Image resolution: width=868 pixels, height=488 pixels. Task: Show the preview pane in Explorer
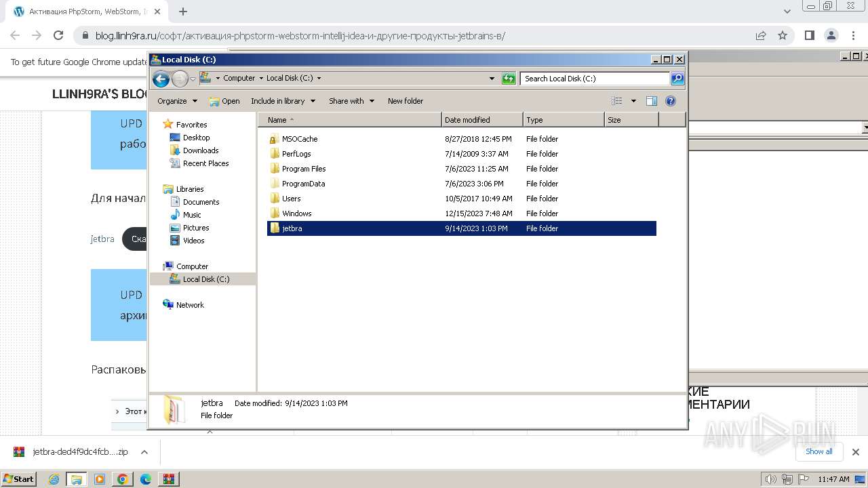[652, 101]
